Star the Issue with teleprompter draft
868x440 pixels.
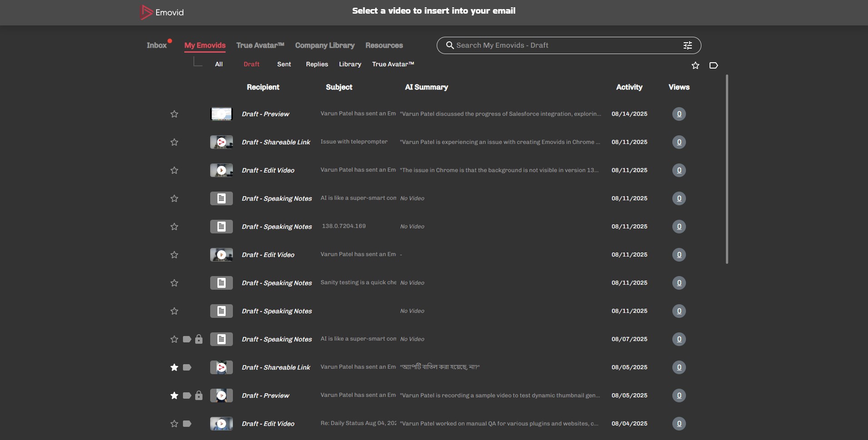[x=174, y=142]
